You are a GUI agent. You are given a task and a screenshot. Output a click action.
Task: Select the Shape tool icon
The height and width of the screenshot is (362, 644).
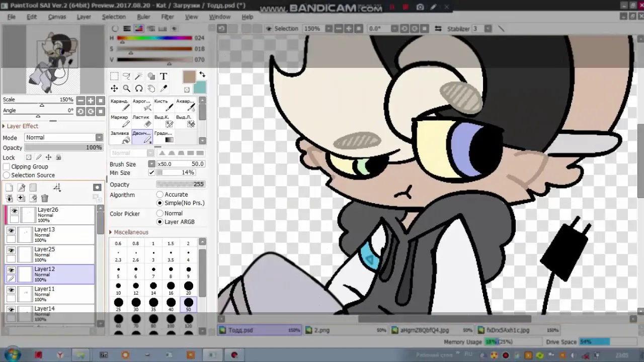[x=151, y=76]
